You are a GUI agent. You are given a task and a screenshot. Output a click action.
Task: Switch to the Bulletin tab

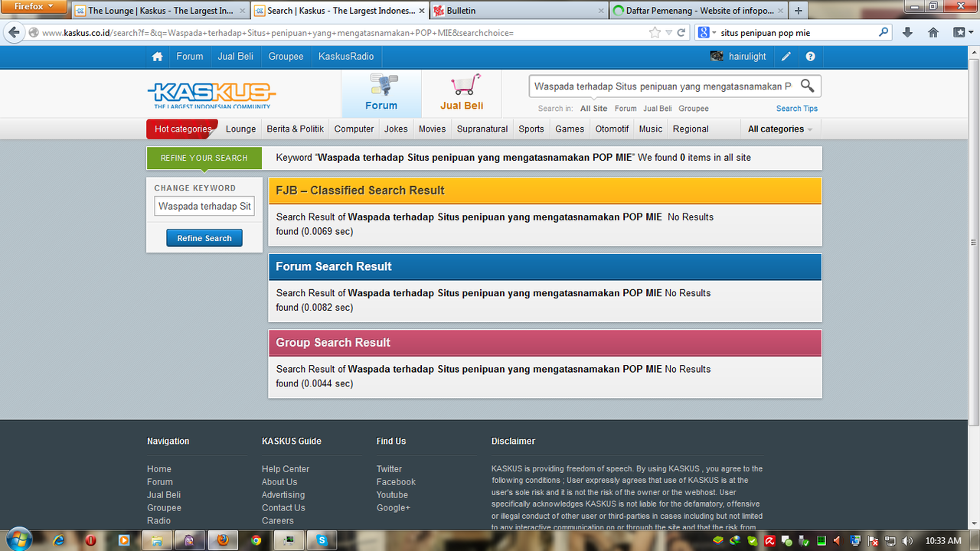[x=518, y=11]
